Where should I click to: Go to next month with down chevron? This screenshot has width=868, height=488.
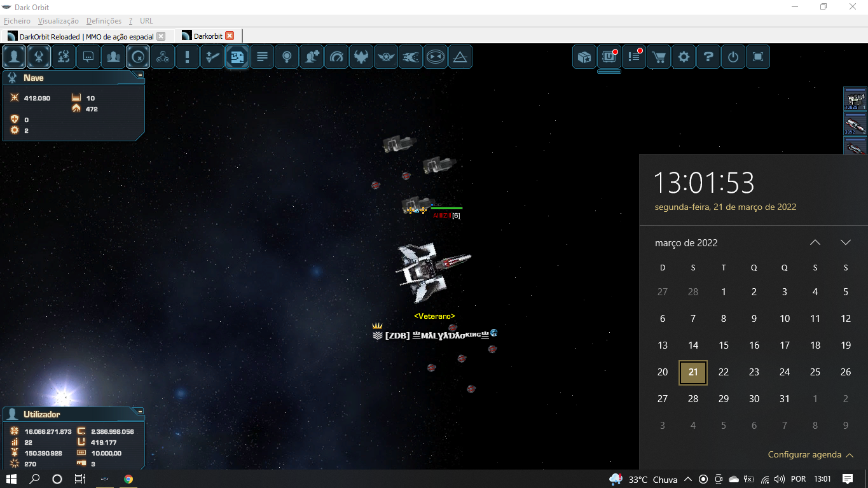click(846, 242)
